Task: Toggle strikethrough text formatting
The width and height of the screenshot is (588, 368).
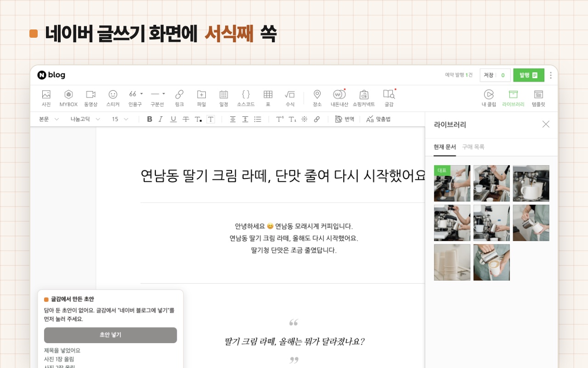Action: [186, 119]
